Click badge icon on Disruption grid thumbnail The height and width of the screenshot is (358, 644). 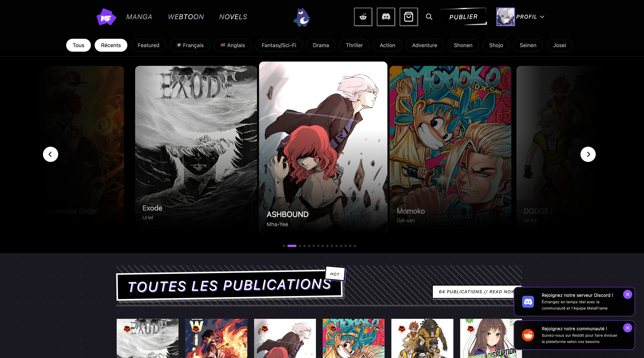coord(470,329)
